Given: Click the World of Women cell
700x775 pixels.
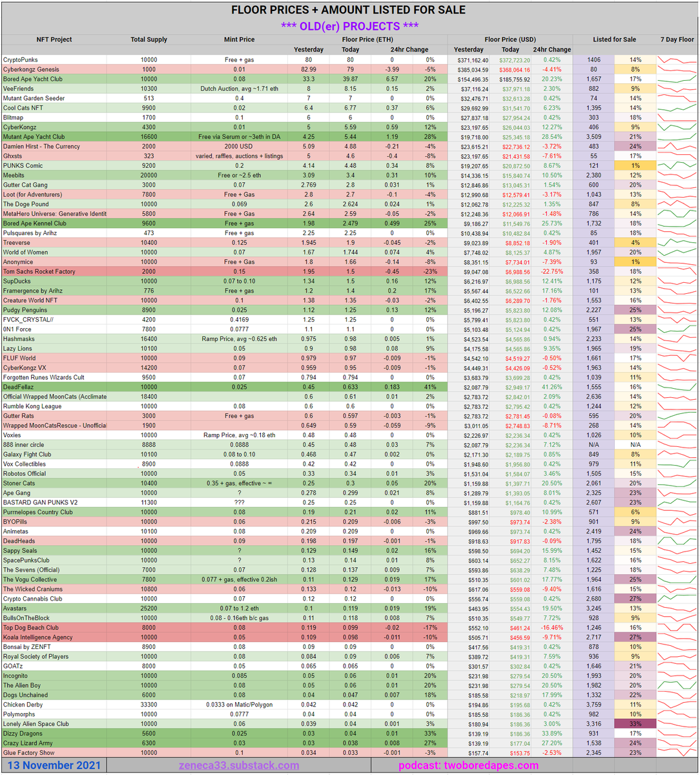Looking at the screenshot, I should pyautogui.click(x=27, y=252).
